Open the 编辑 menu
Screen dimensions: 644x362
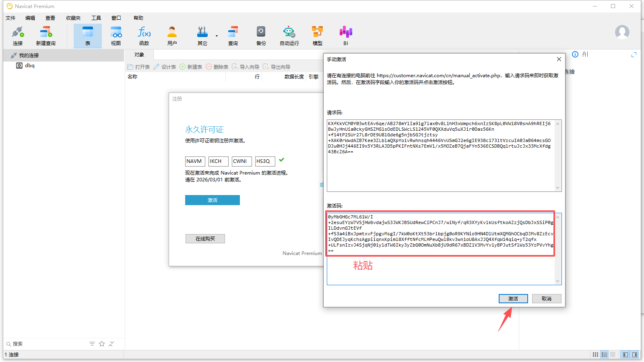(30, 18)
